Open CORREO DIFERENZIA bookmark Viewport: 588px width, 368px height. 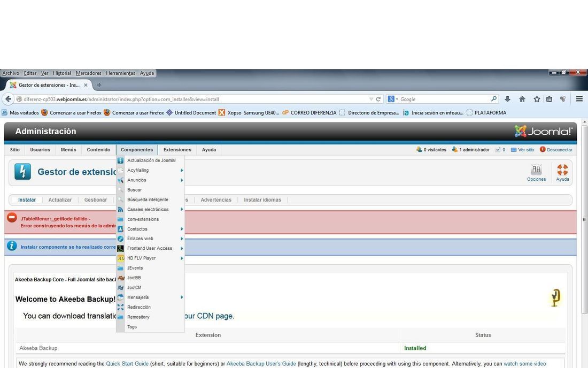[310, 112]
